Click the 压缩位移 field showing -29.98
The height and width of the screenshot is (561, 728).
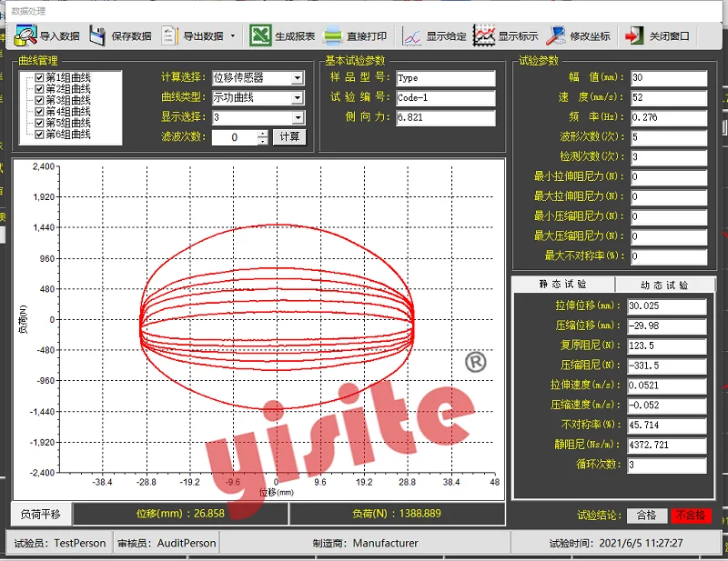pyautogui.click(x=667, y=326)
